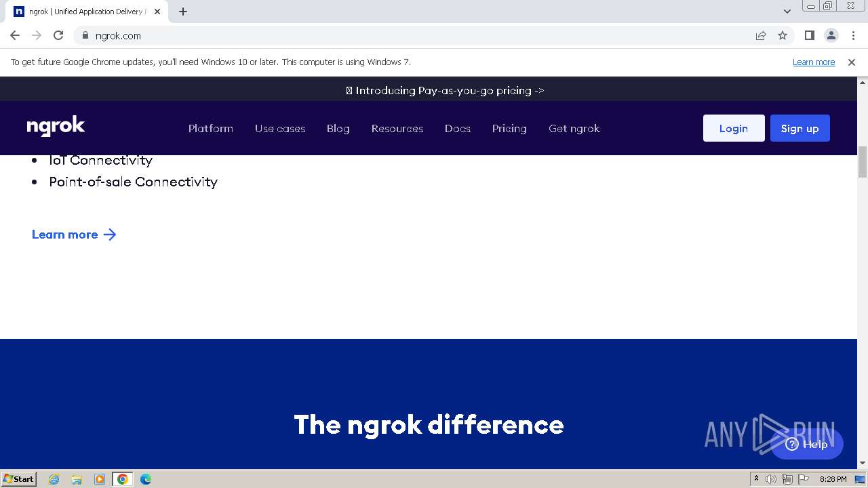Close the ngrok browser tab
Image resolution: width=868 pixels, height=488 pixels.
coord(157,12)
